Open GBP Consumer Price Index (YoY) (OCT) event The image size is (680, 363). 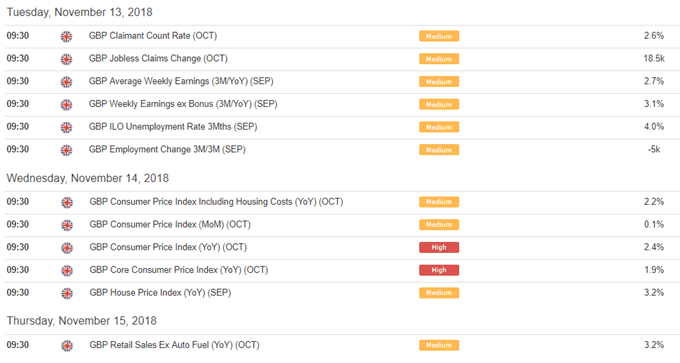click(168, 247)
